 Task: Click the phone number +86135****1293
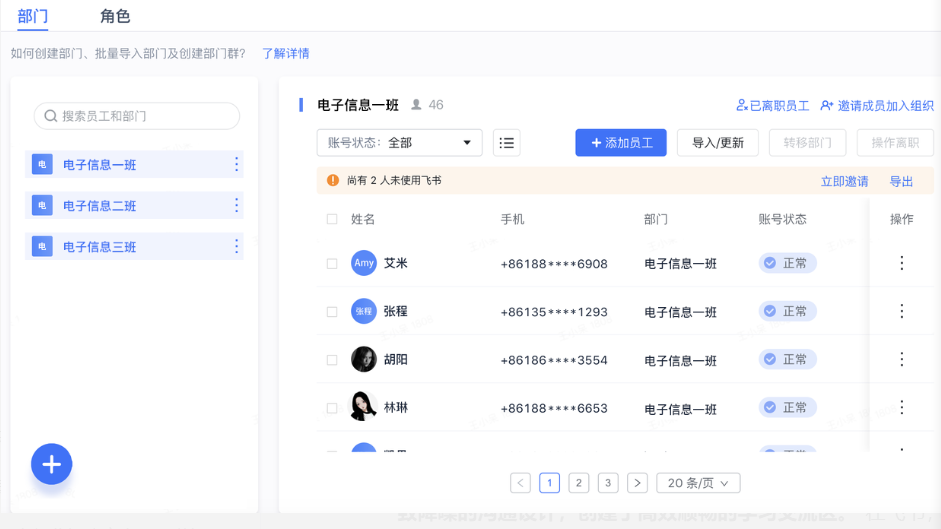[x=554, y=312]
